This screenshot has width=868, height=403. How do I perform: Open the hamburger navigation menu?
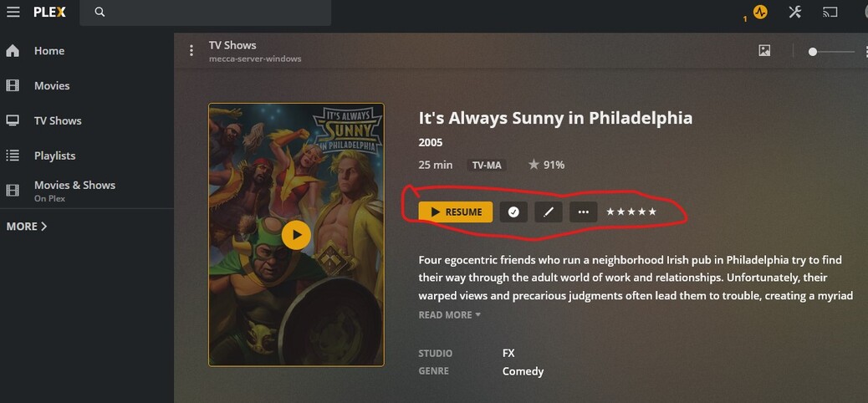click(13, 12)
